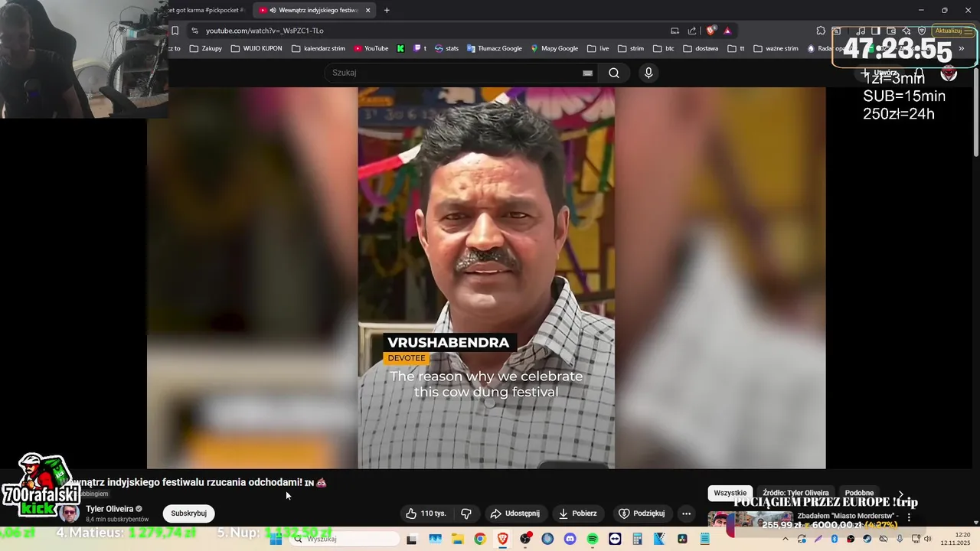Click the Aktualizuj browser update button

[x=952, y=31]
